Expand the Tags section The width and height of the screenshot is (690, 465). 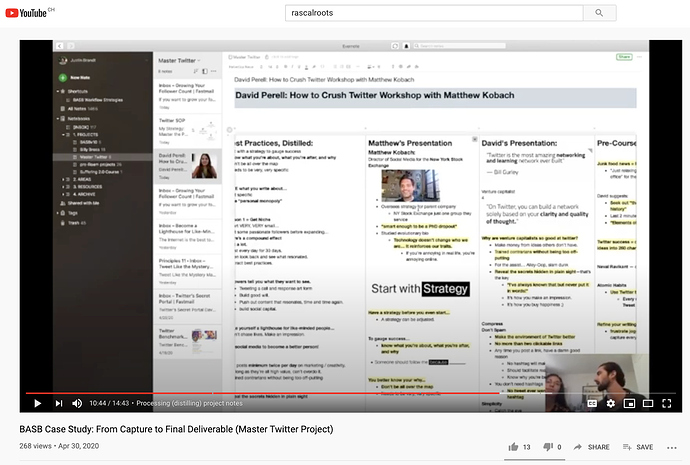point(58,213)
